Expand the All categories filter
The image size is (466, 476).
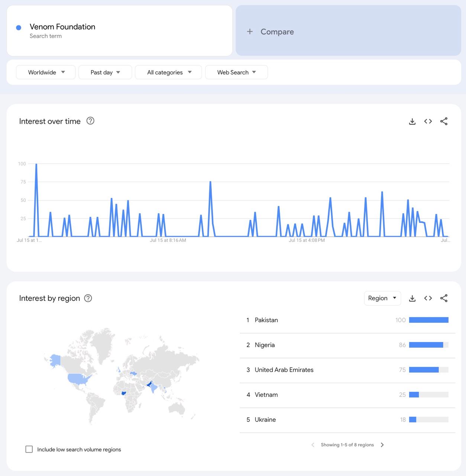pyautogui.click(x=168, y=72)
